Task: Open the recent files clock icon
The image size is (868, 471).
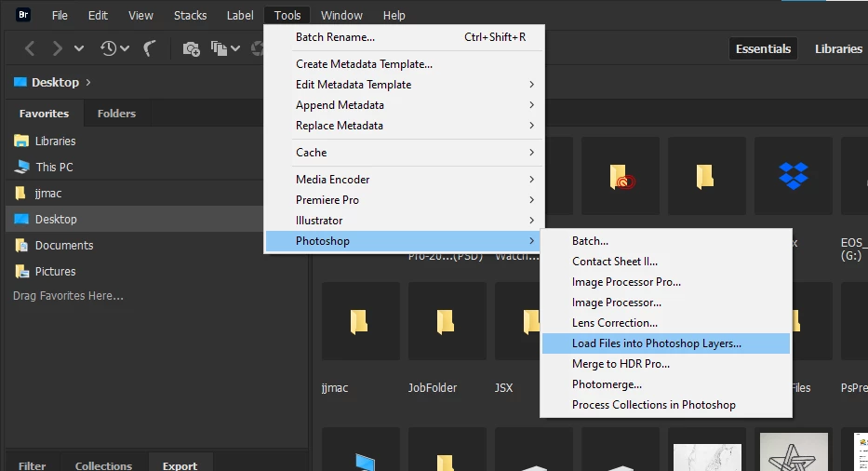Action: point(109,48)
